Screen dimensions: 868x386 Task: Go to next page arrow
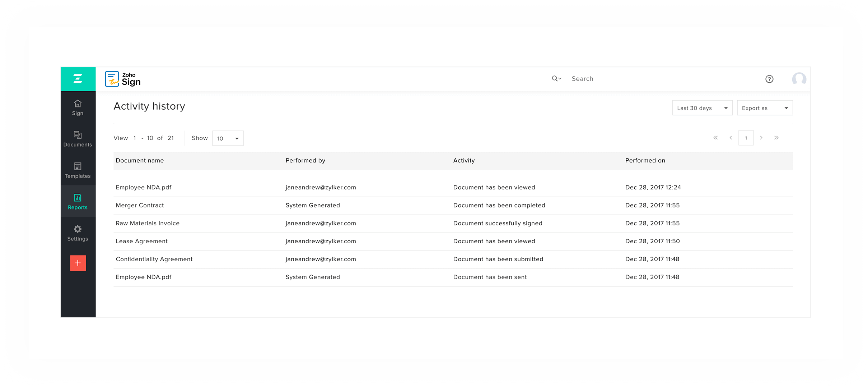(x=761, y=138)
